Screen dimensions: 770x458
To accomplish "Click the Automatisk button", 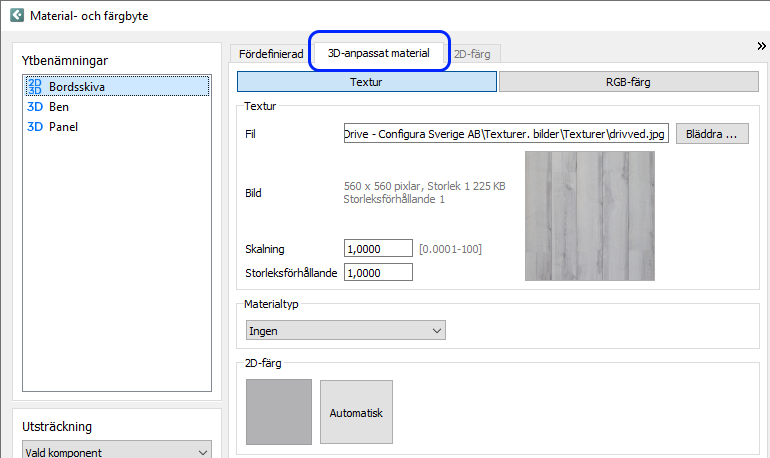I will click(x=357, y=412).
